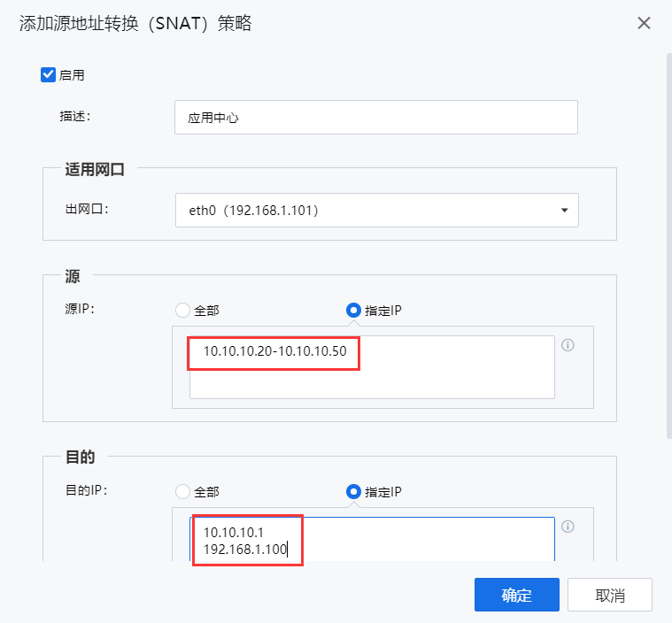The height and width of the screenshot is (623, 672).
Task: Click the info icon beside source IP box
Action: click(568, 345)
